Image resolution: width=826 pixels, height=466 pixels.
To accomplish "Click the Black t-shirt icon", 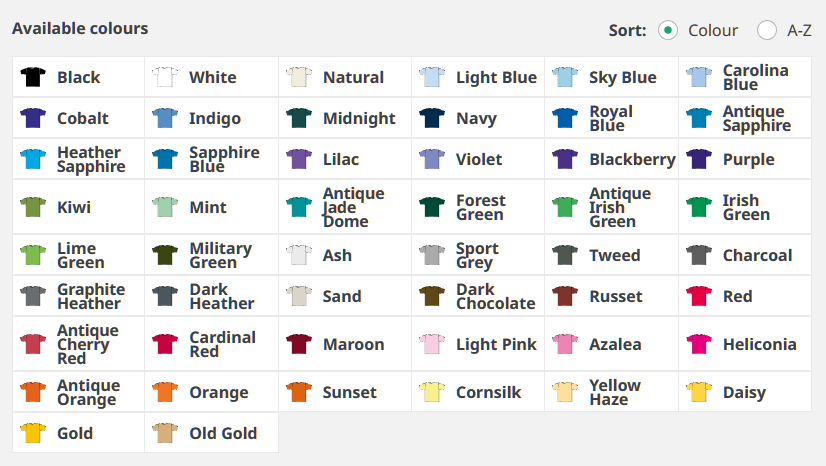I will [x=32, y=77].
